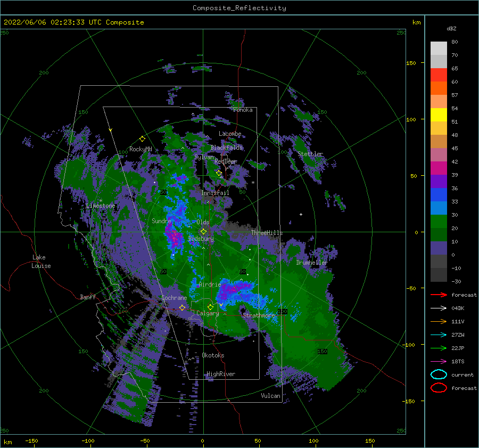Click the Ponoka label on map

tap(243, 110)
